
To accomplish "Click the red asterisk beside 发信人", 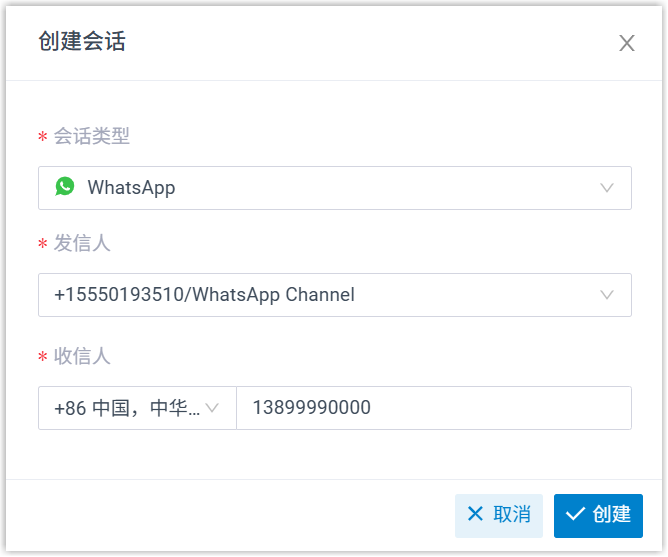I will coord(42,245).
